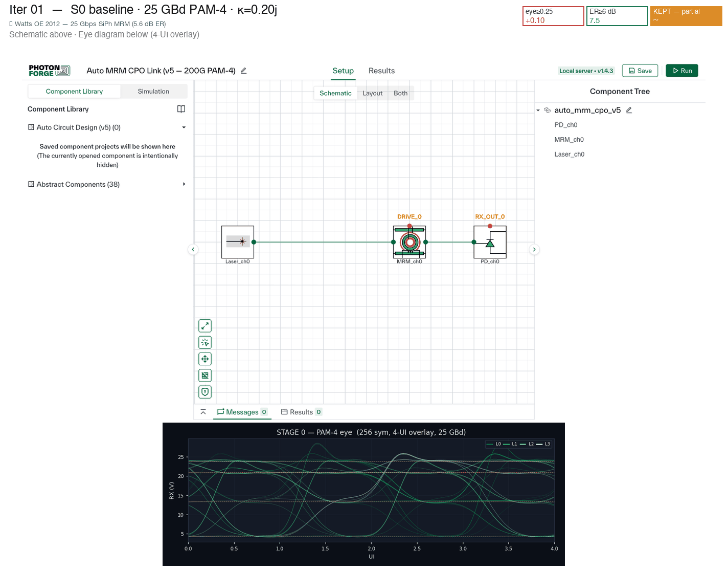728x572 pixels.
Task: Rename auto_mrm_cpo_v5 using its pencil icon
Action: tap(629, 110)
